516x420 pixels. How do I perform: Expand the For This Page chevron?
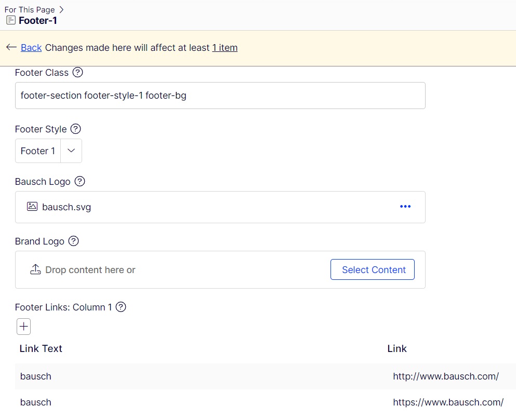pos(62,9)
